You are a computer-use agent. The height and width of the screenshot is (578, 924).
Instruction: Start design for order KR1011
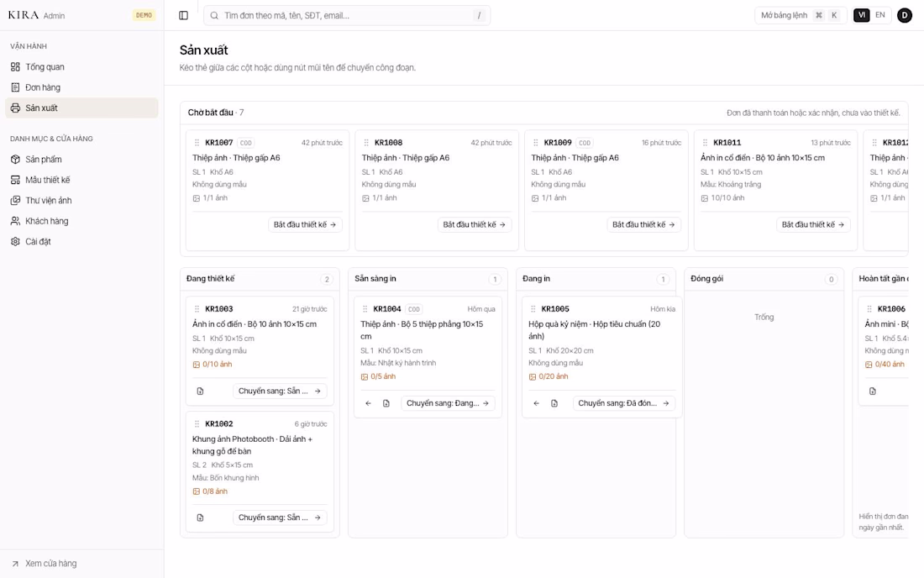(x=813, y=224)
